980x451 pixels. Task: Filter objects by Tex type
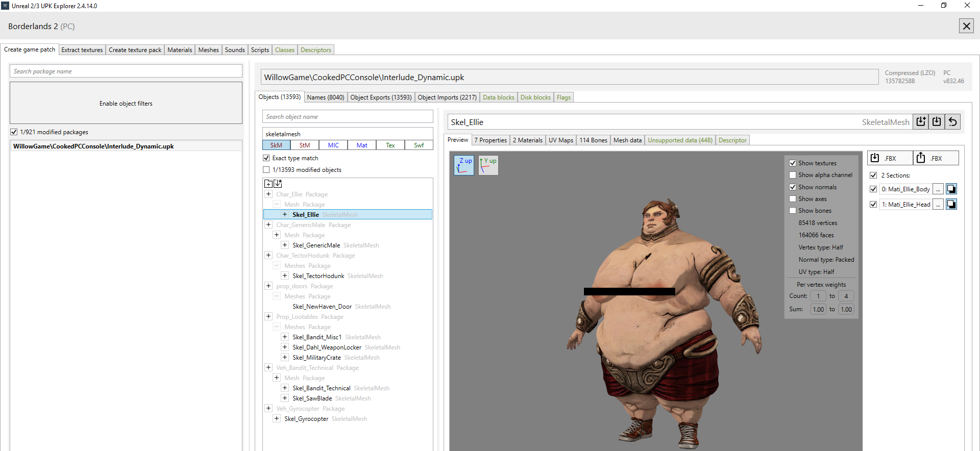pos(390,145)
